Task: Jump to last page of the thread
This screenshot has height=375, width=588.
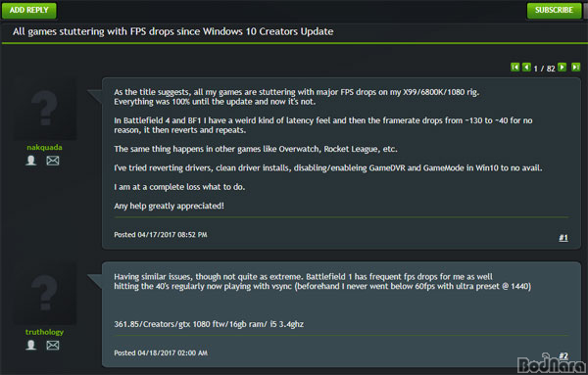Action: pyautogui.click(x=575, y=67)
